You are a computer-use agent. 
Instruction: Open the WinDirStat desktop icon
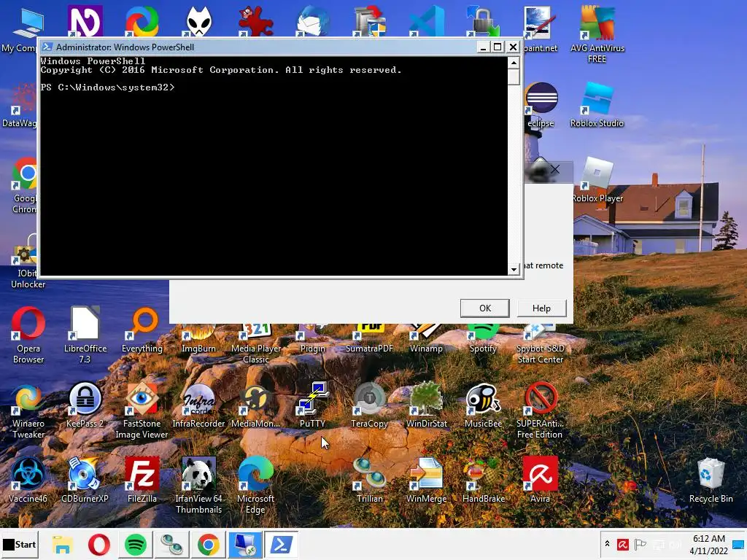point(426,405)
